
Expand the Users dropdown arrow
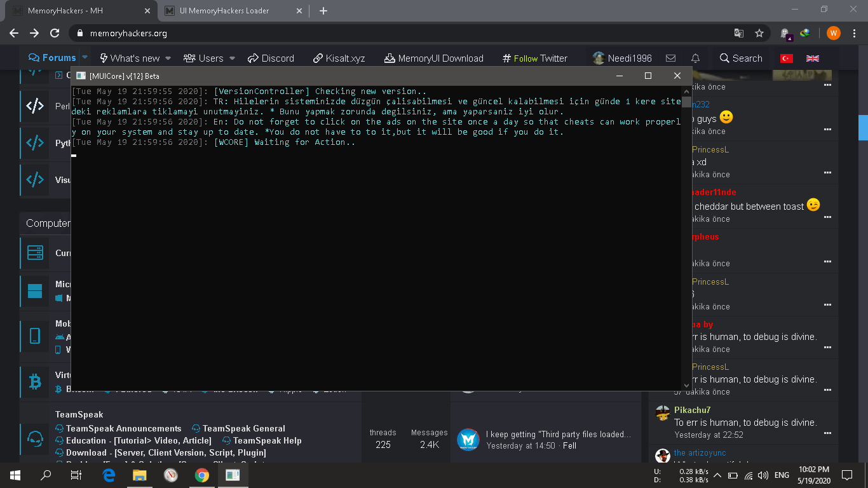coord(232,58)
